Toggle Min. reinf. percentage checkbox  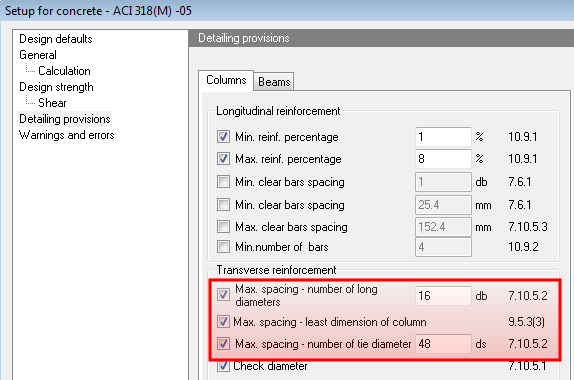tap(223, 137)
